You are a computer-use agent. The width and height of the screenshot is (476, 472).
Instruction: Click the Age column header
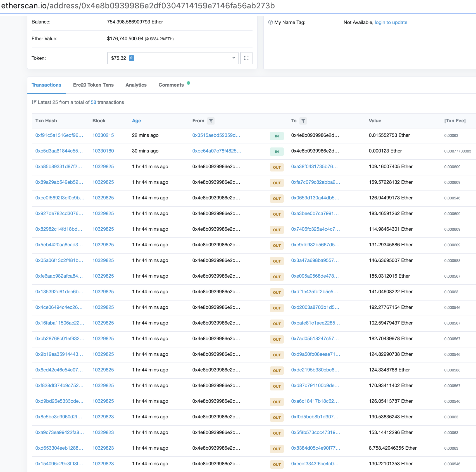pyautogui.click(x=136, y=121)
